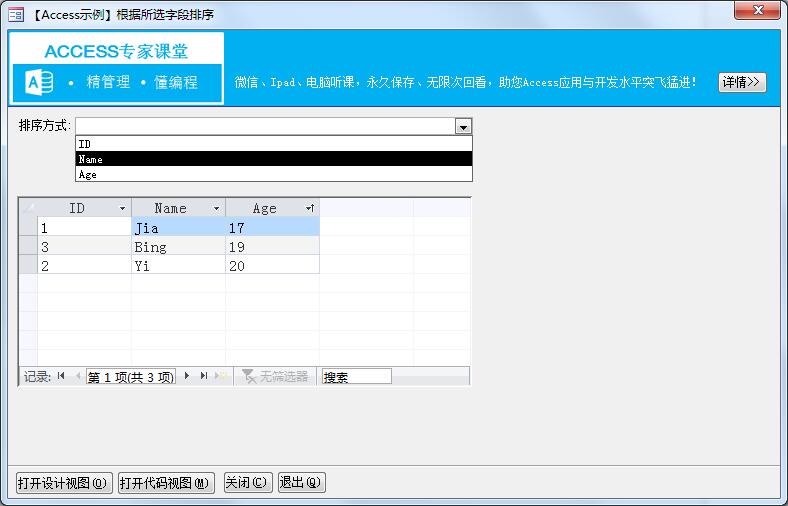
Task: Select the row selector for the Jia record
Action: coord(28,228)
